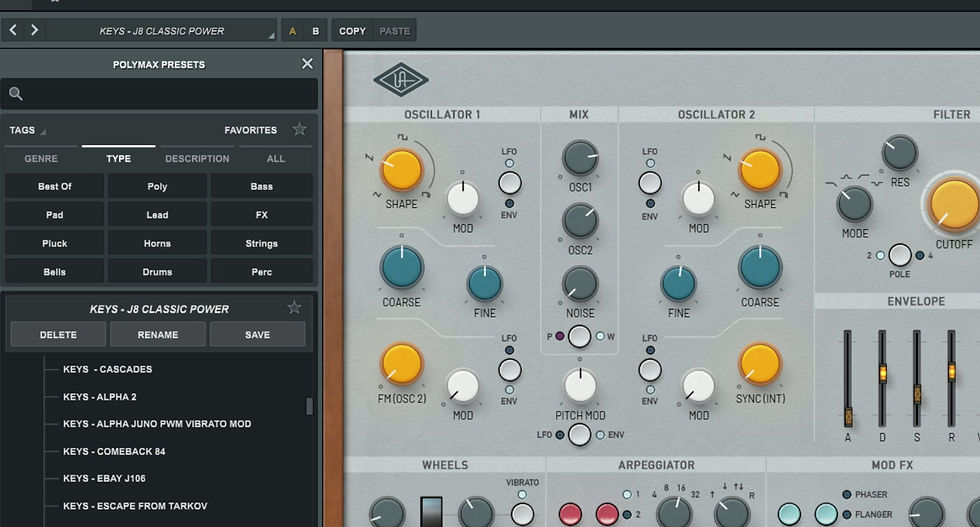Click the MIX NOISE level knob
The height and width of the screenshot is (527, 980).
pyautogui.click(x=580, y=284)
